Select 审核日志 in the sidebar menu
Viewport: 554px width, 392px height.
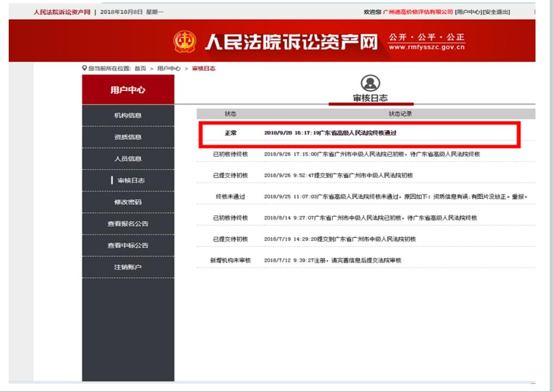[128, 180]
